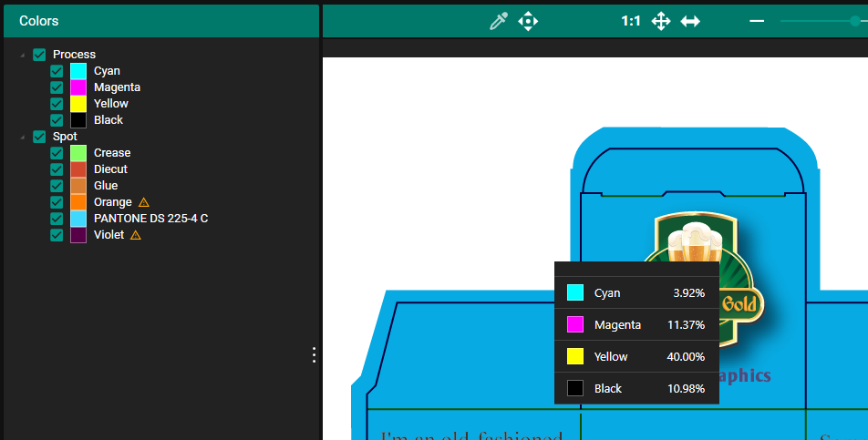868x440 pixels.
Task: Toggle the entire Process group checkbox
Action: pos(39,55)
